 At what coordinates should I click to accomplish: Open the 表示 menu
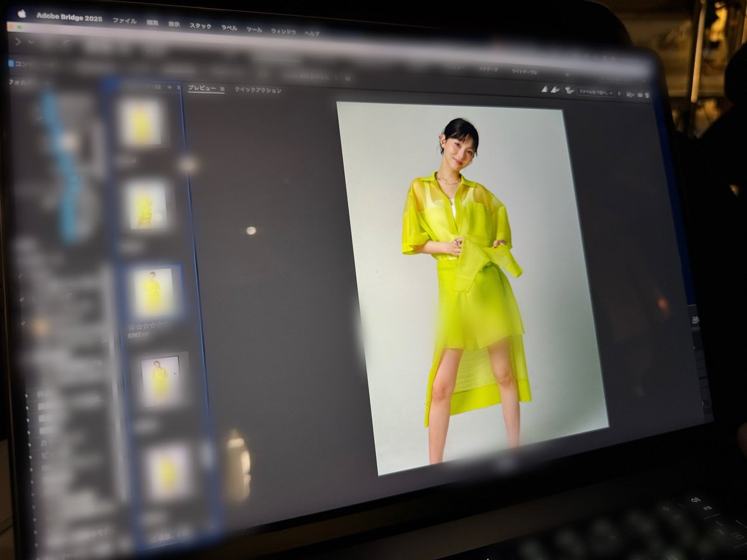click(174, 24)
